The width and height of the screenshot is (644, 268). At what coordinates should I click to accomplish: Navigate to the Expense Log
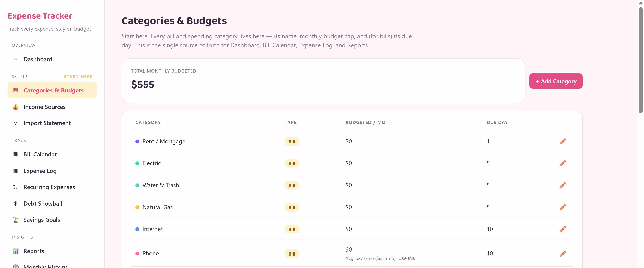(52, 171)
